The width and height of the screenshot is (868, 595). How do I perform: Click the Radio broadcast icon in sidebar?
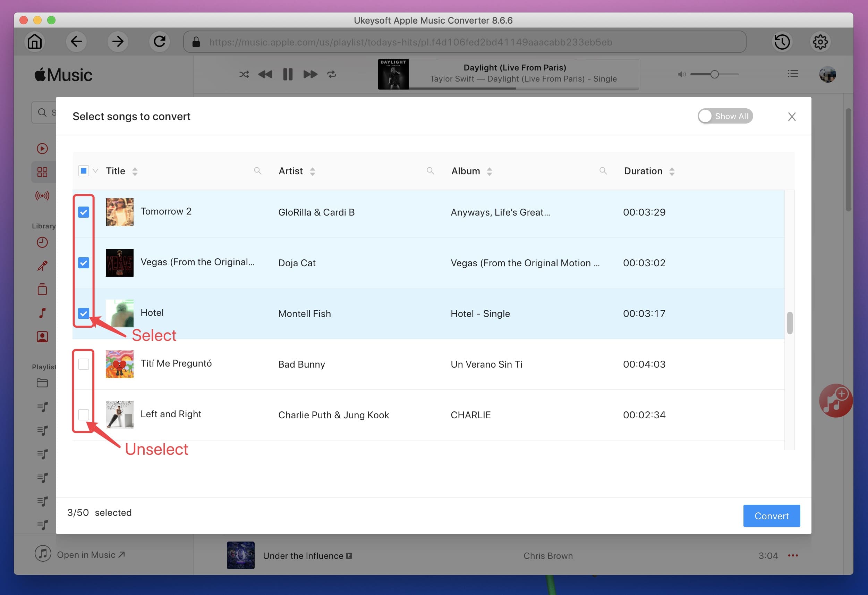click(x=42, y=196)
